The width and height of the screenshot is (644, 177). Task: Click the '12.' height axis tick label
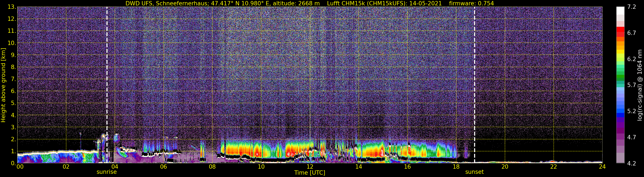12,19
